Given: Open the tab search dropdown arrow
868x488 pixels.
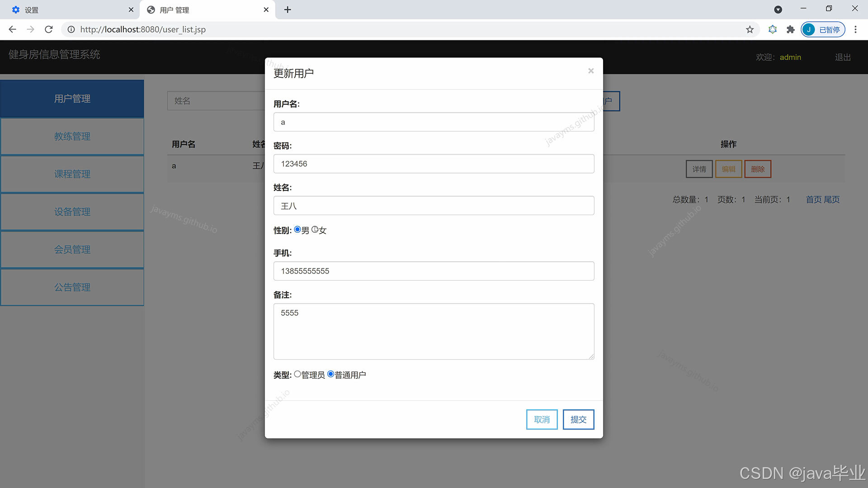Looking at the screenshot, I should tap(778, 9).
